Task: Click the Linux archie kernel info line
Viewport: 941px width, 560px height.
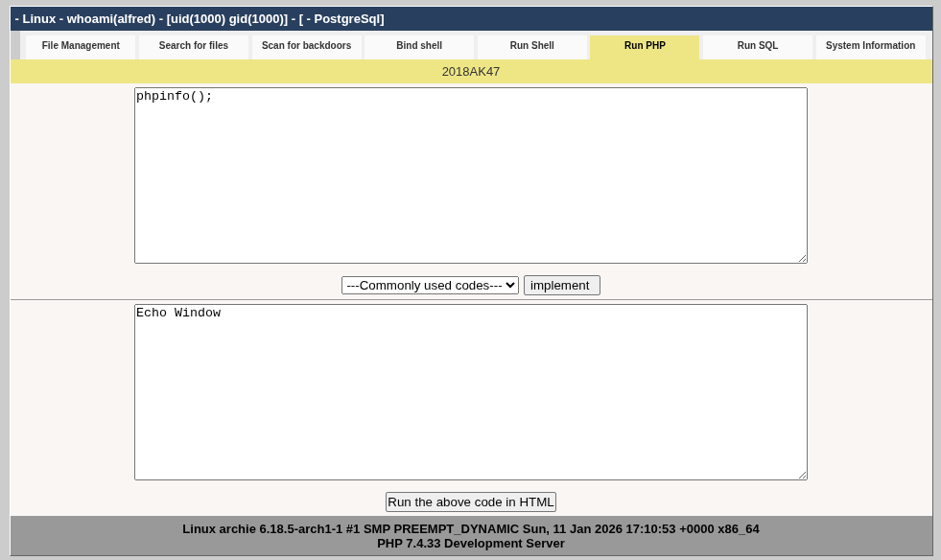Action: coord(470,528)
